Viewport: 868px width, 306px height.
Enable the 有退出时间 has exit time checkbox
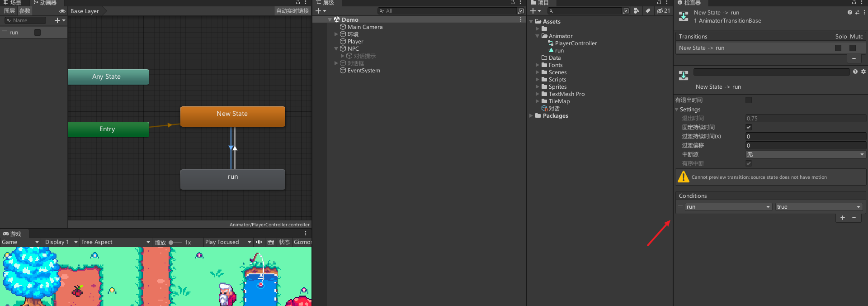point(749,100)
